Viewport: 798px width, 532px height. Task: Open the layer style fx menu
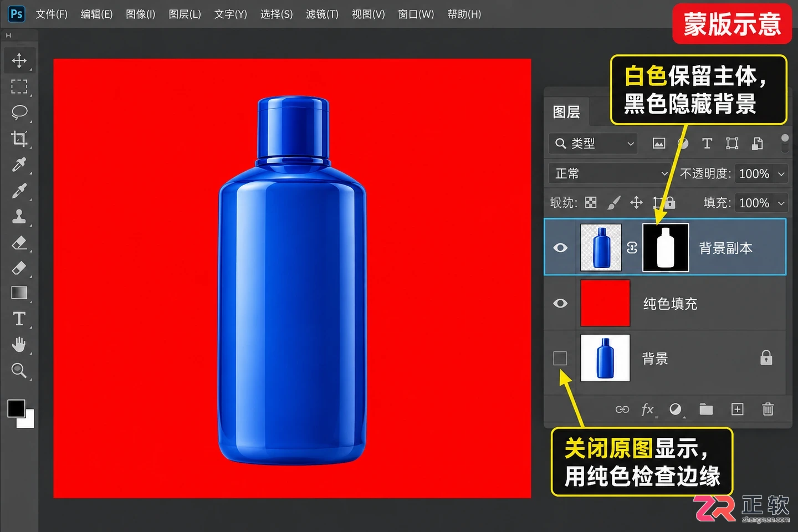[x=647, y=410]
